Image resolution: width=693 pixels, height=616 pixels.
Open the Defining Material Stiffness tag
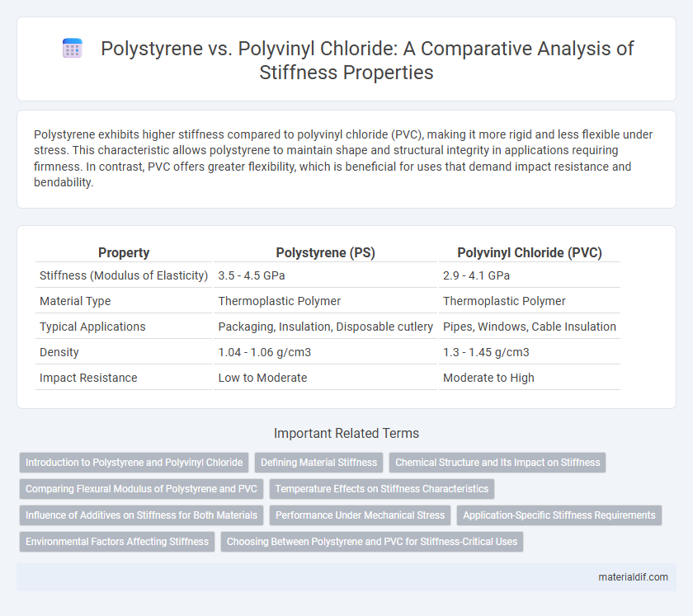[318, 463]
